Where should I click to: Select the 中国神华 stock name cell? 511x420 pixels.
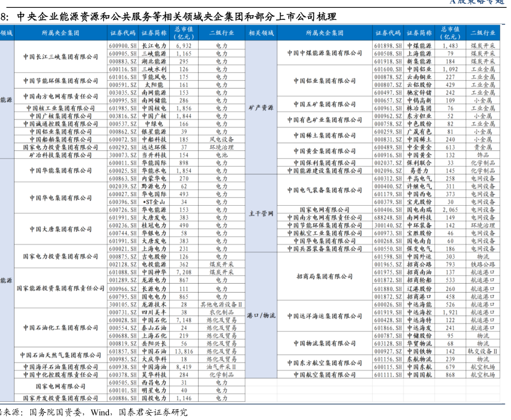pos(153,272)
